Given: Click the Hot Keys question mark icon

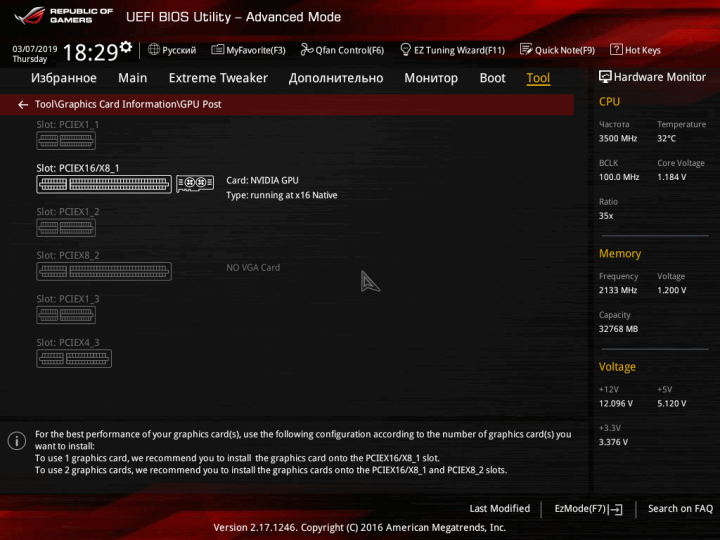Looking at the screenshot, I should 616,50.
